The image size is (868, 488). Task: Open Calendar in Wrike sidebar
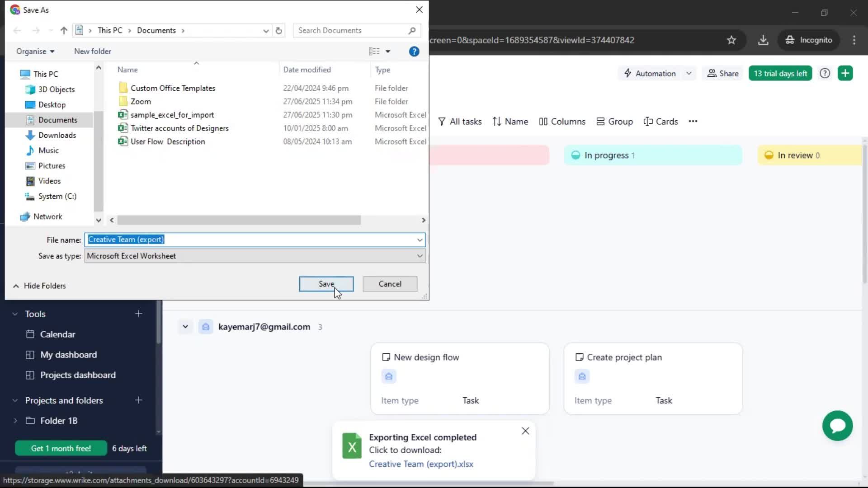57,334
